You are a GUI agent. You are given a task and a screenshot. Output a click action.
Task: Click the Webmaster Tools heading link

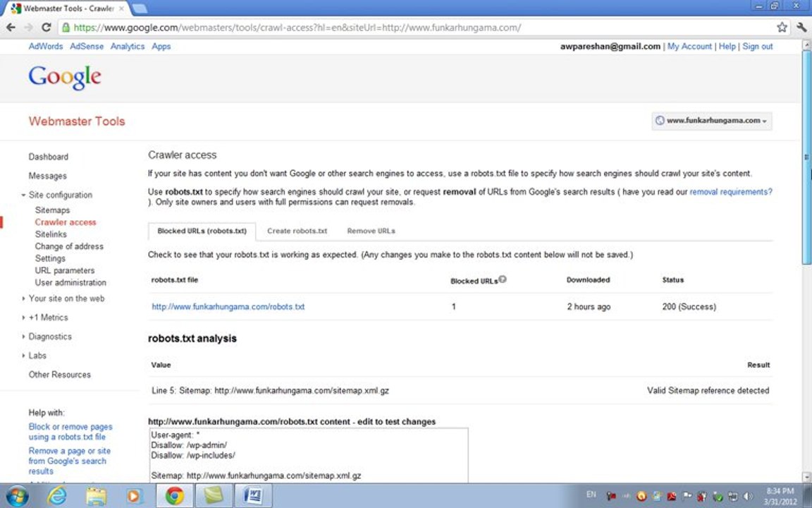[77, 121]
